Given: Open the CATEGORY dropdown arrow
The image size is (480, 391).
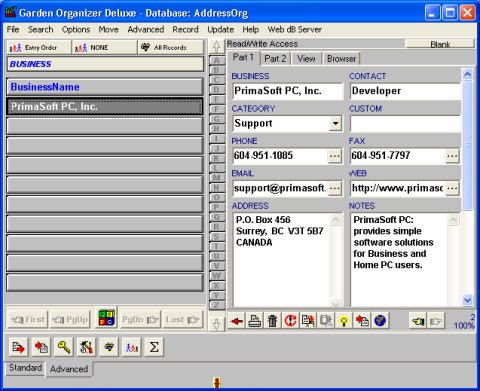Looking at the screenshot, I should tap(335, 124).
